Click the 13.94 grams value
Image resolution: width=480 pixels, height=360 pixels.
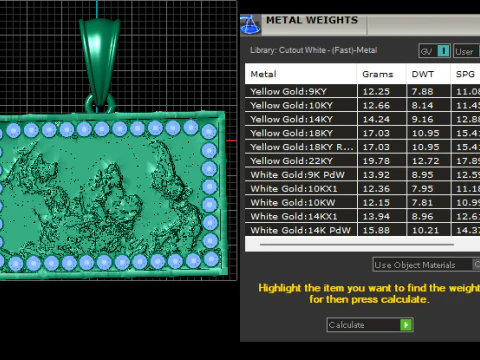tap(376, 217)
